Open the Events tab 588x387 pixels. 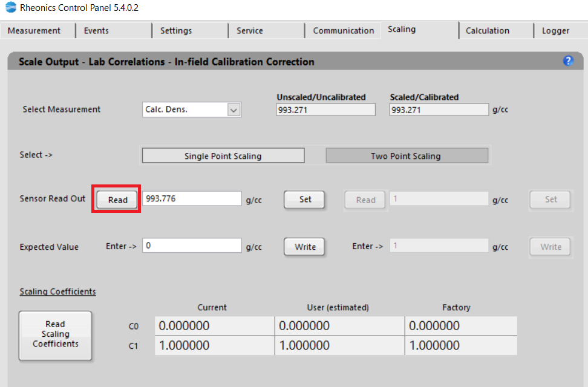pyautogui.click(x=97, y=31)
